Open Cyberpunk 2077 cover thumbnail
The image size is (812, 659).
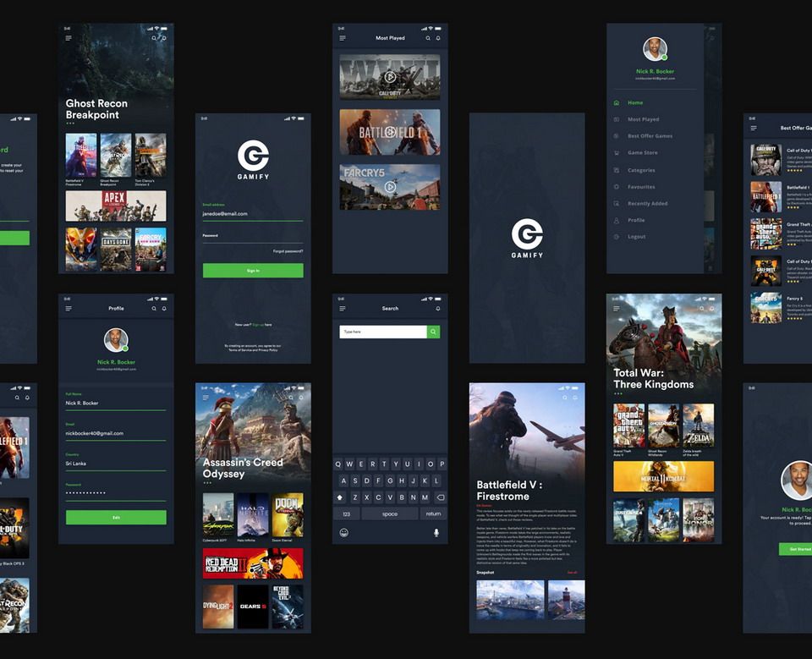218,515
